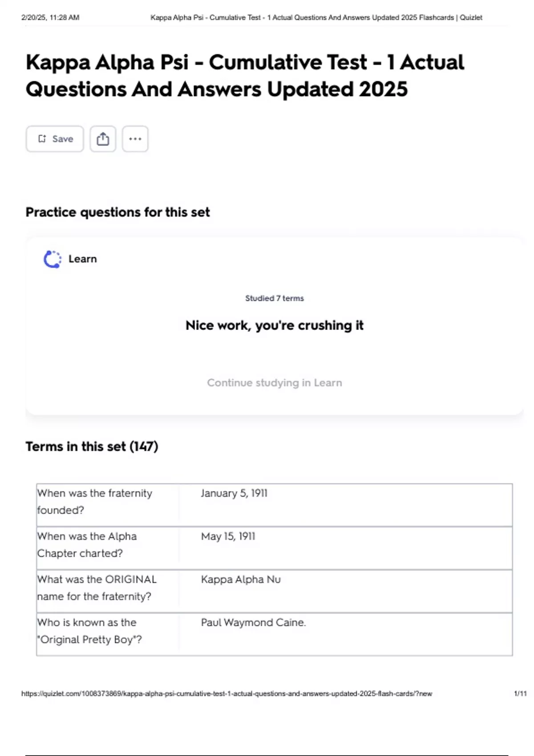Select the Original Pretty Boy term
Screen dimensions: 534x756
tap(89, 631)
